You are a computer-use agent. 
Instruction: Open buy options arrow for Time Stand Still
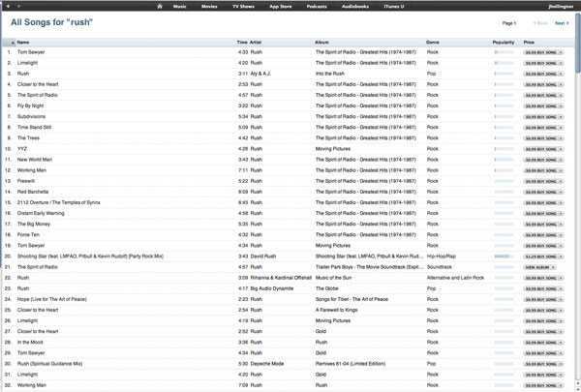pyautogui.click(x=561, y=128)
